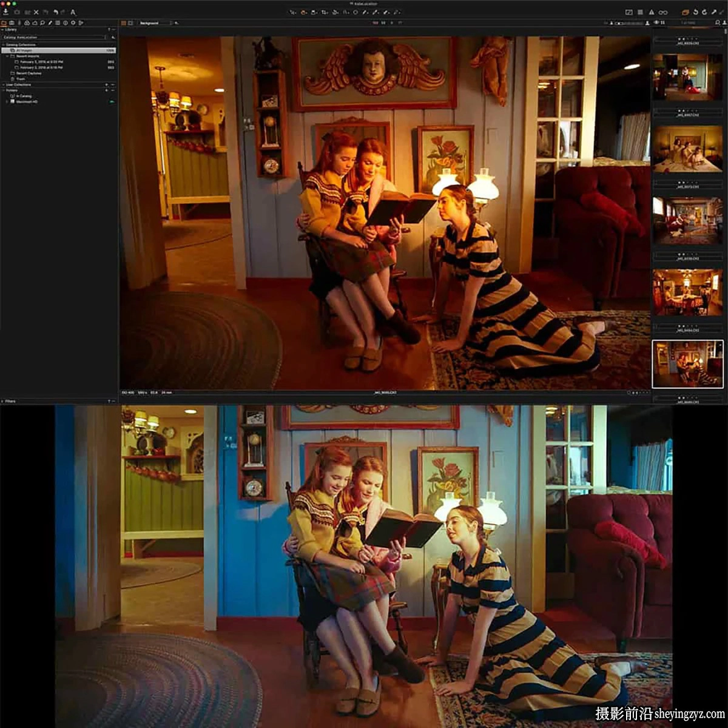Open the Color tool tab circles icon
728x728 pixels.
point(27,23)
